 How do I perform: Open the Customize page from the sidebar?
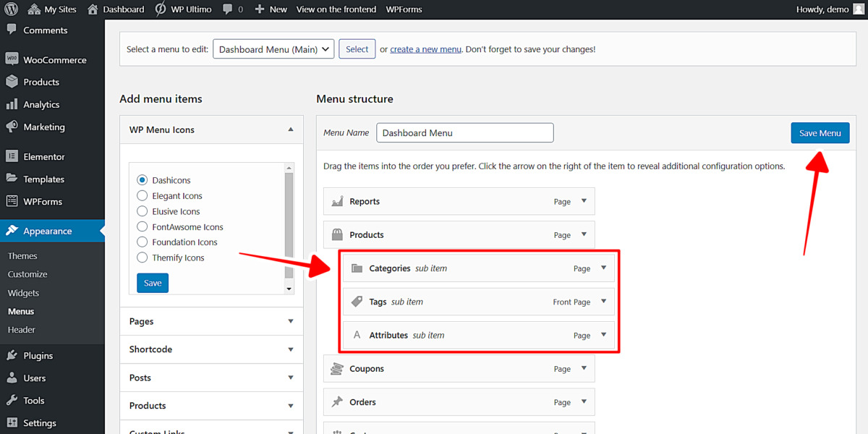[27, 274]
